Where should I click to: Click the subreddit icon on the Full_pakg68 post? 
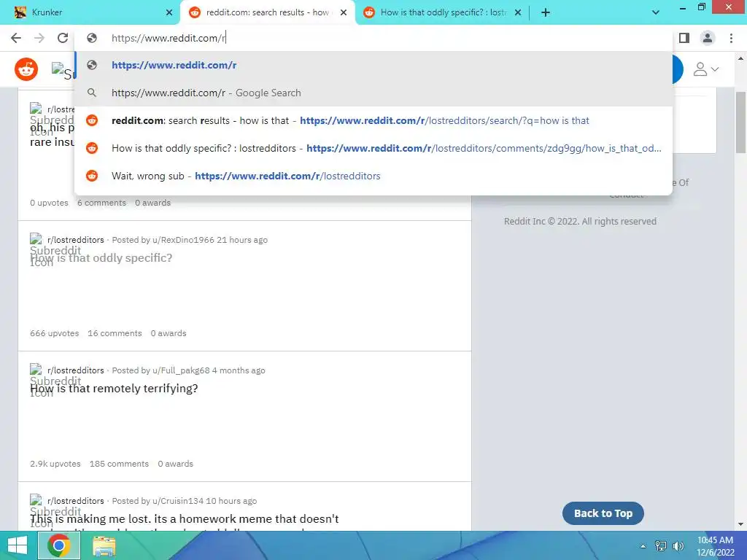tap(36, 370)
